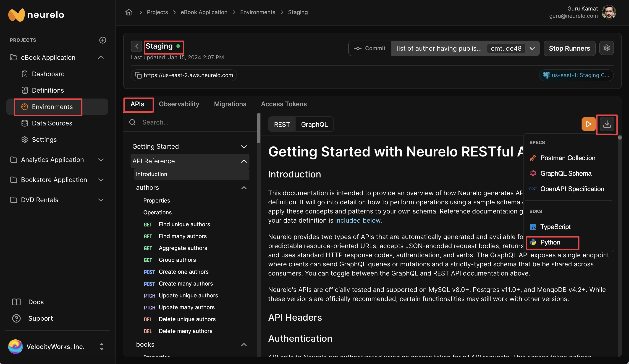The height and width of the screenshot is (364, 629).
Task: Follow the 'included below' link
Action: point(357,220)
